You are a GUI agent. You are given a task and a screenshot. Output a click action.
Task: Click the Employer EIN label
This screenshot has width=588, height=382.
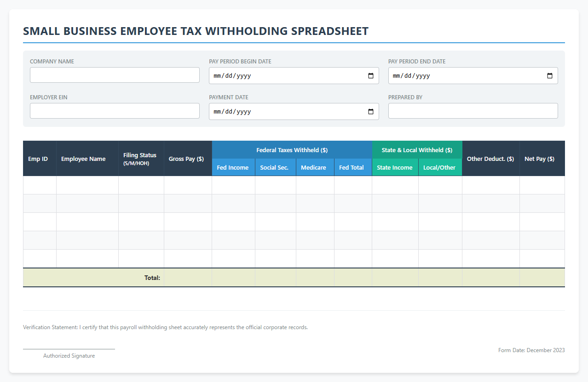(49, 97)
